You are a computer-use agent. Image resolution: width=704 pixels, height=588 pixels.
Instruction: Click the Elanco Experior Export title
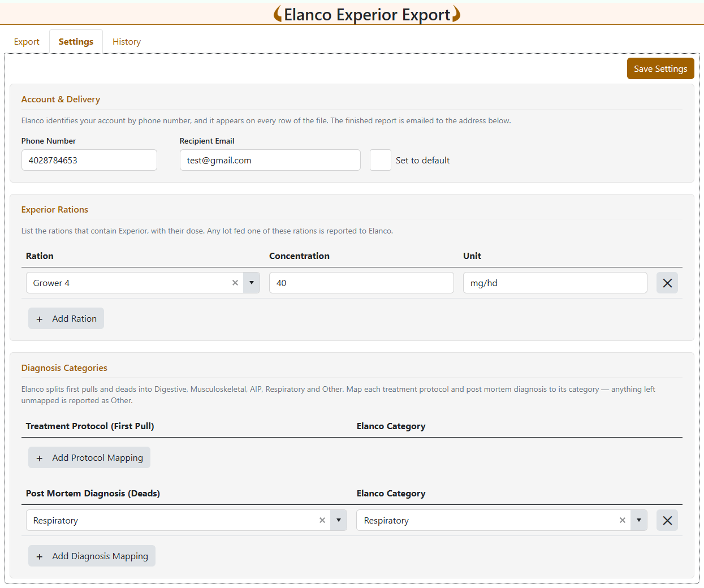tap(367, 14)
